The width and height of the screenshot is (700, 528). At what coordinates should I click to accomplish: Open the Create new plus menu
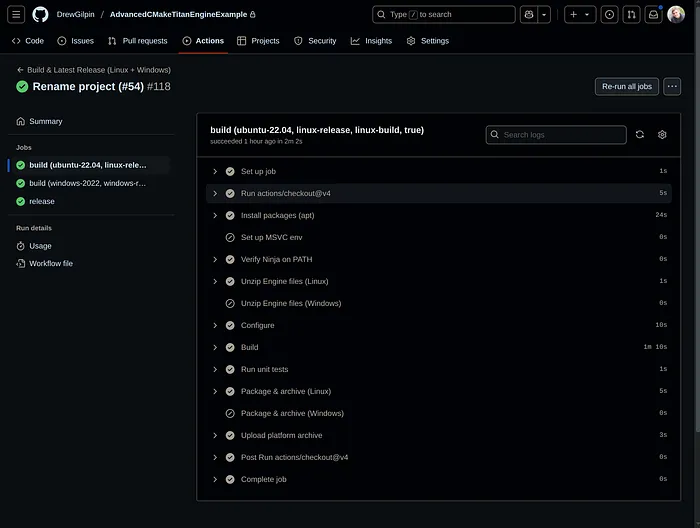click(x=579, y=14)
